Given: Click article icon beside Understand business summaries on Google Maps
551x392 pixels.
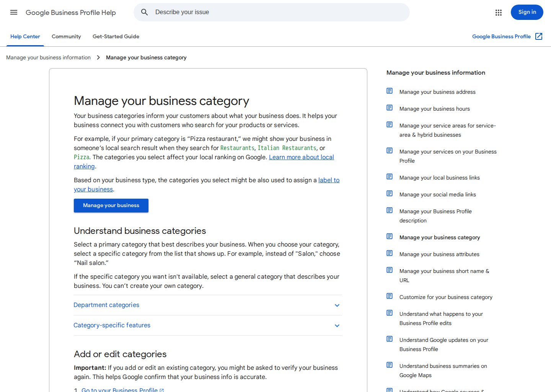Looking at the screenshot, I should (x=390, y=365).
